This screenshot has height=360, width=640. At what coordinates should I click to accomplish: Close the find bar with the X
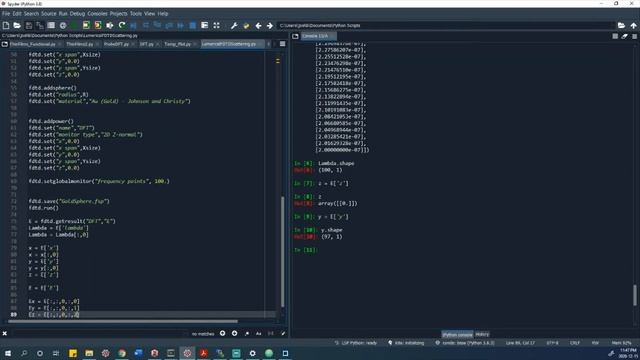pyautogui.click(x=4, y=333)
